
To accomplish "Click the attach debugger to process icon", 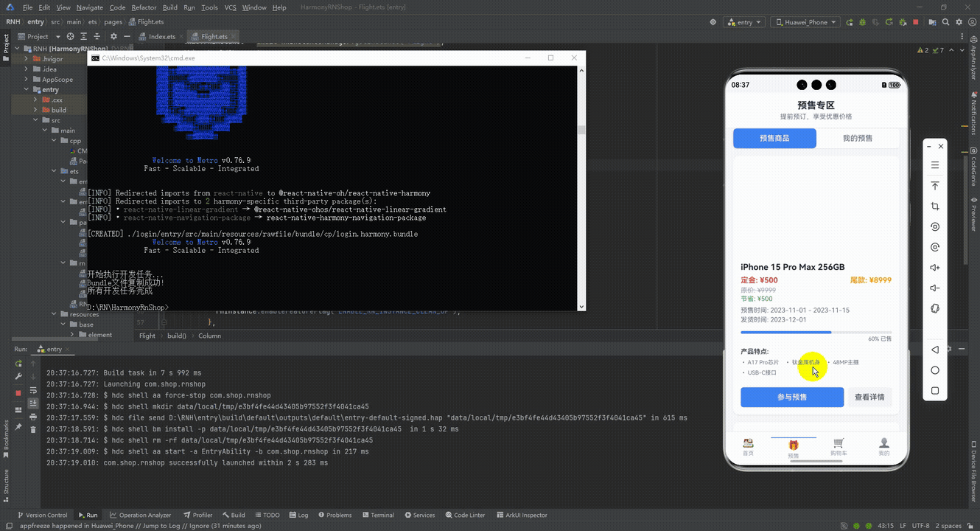I will pyautogui.click(x=902, y=22).
